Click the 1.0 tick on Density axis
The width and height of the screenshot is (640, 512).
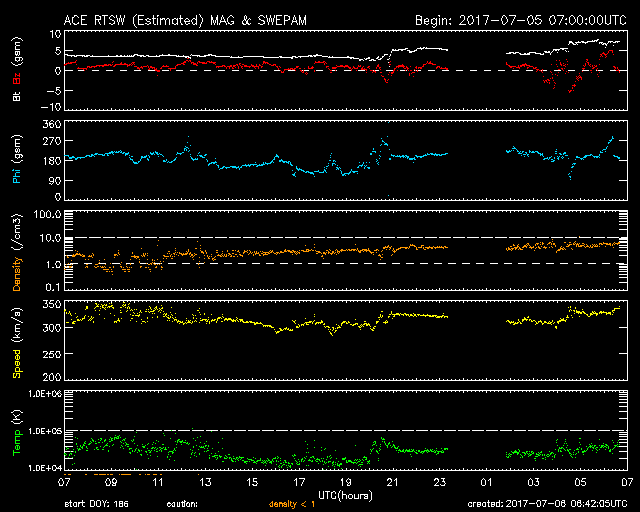point(53,265)
